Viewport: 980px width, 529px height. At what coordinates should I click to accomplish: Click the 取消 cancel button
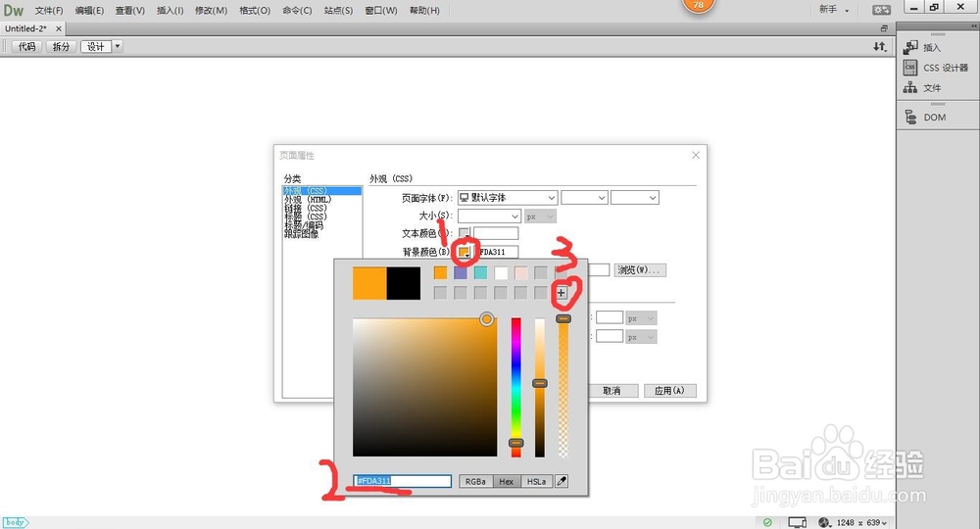612,390
